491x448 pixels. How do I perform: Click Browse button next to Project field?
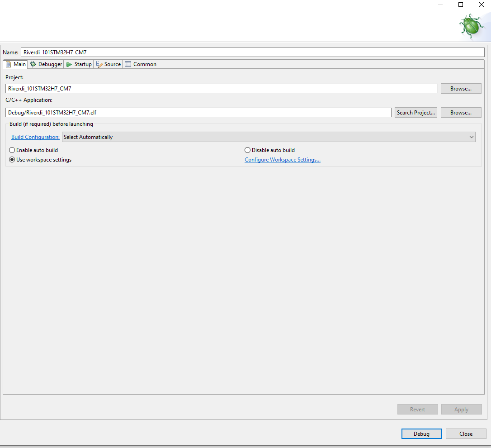[461, 88]
